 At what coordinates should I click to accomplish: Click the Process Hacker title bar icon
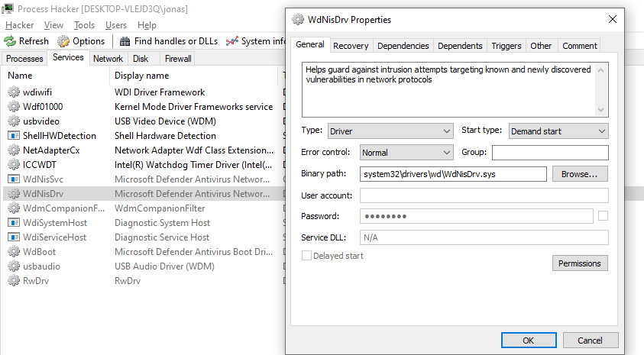tap(8, 8)
